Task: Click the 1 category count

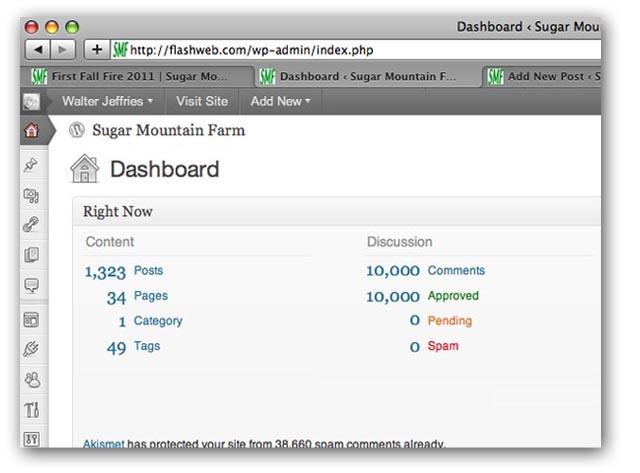Action: 122,322
